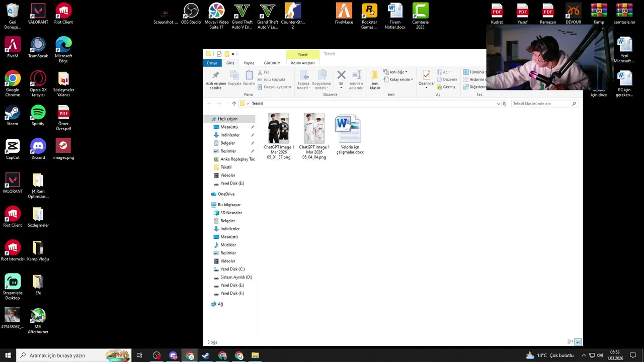Screen dimensions: 644x362
Task: Open Müzikler in navigation pane
Action: pos(228,245)
